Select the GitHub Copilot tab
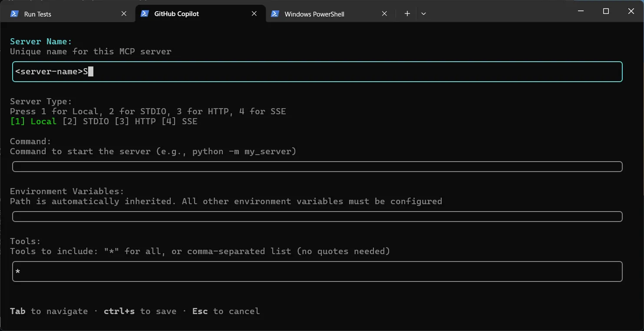Image resolution: width=644 pixels, height=331 pixels. tap(200, 14)
